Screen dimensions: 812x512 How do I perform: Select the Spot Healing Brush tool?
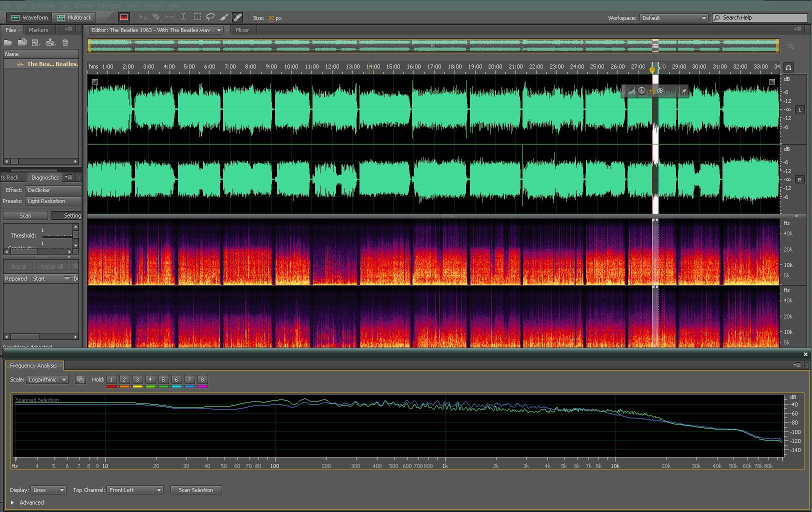point(237,17)
